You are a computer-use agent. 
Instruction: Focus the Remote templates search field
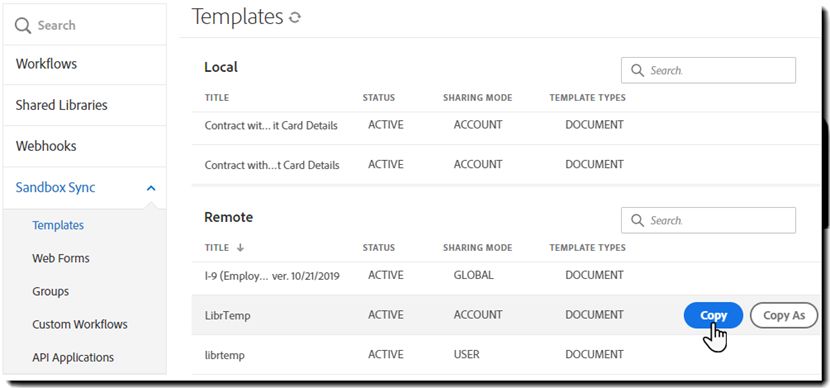coord(708,220)
